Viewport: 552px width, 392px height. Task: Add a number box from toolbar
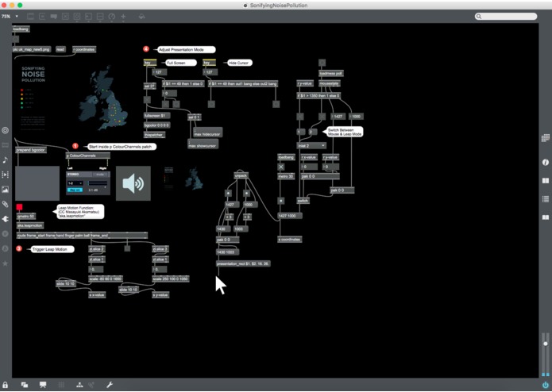point(89,17)
